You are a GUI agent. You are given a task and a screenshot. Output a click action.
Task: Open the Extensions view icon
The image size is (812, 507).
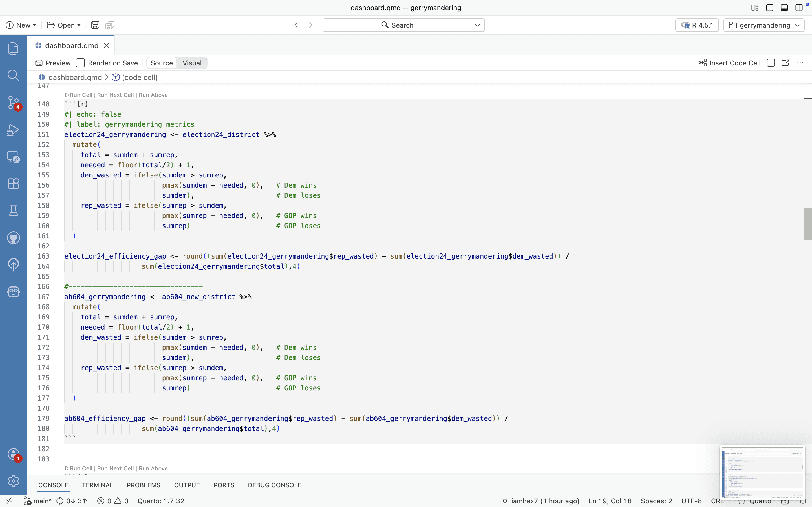click(14, 183)
